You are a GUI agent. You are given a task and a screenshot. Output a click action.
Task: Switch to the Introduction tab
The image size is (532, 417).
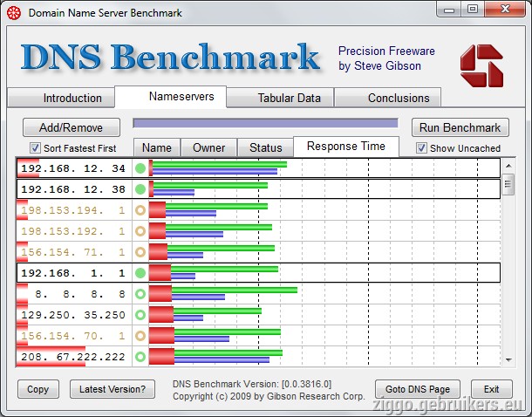tap(61, 98)
